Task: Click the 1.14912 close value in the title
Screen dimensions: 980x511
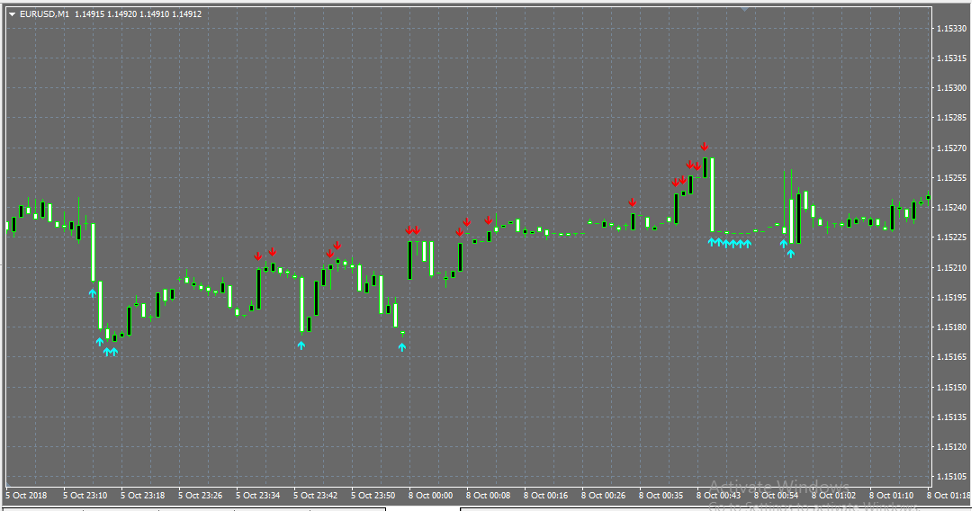Action: pyautogui.click(x=187, y=13)
